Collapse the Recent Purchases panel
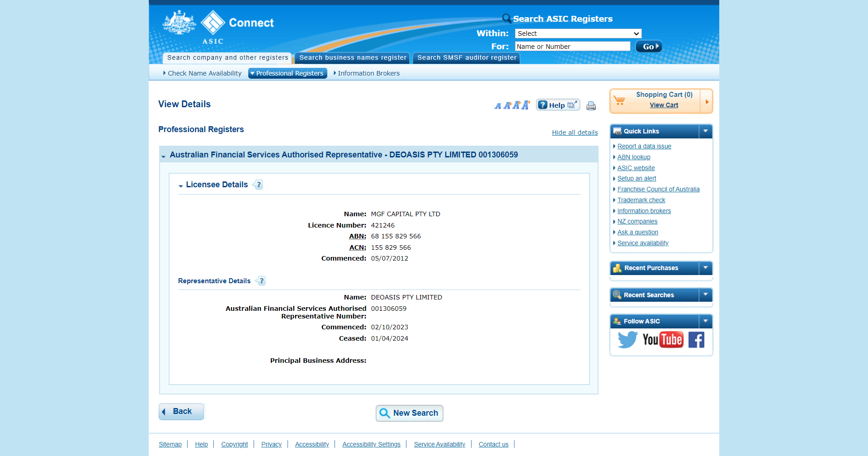 point(705,268)
